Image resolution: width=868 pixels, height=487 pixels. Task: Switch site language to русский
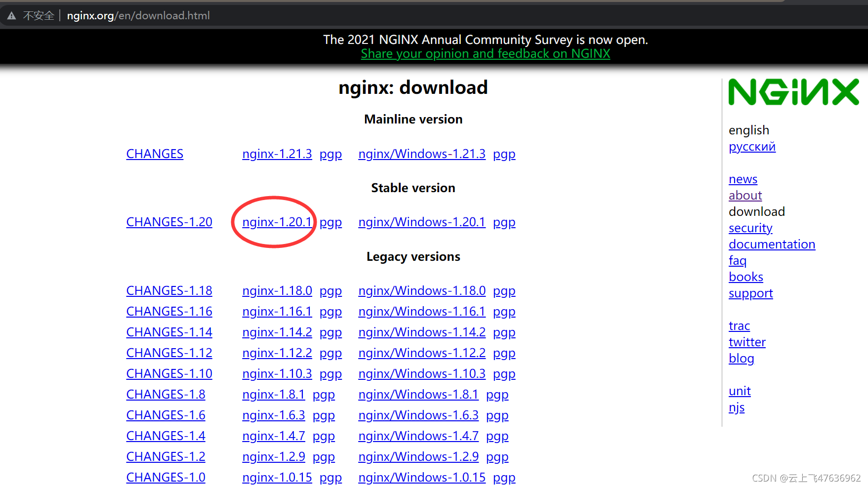[x=752, y=147]
